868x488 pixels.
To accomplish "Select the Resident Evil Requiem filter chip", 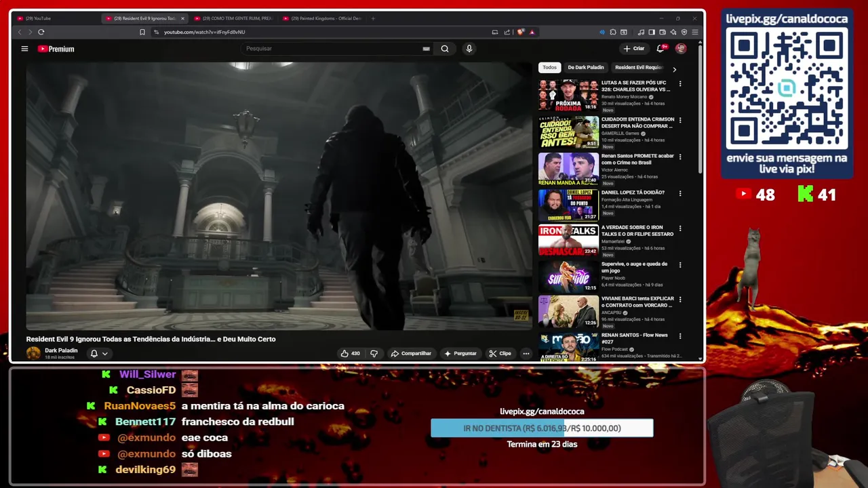I will (638, 68).
